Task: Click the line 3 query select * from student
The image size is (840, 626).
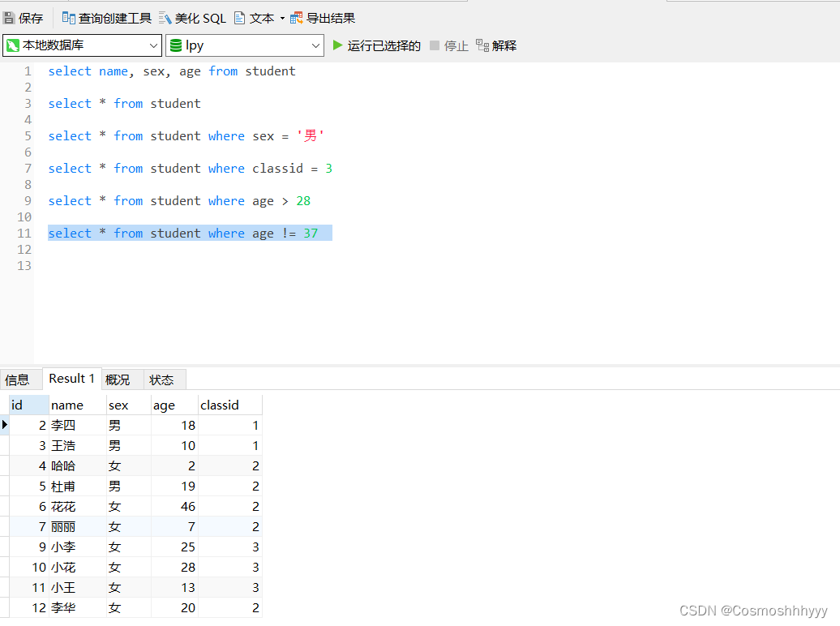Action: pos(124,104)
